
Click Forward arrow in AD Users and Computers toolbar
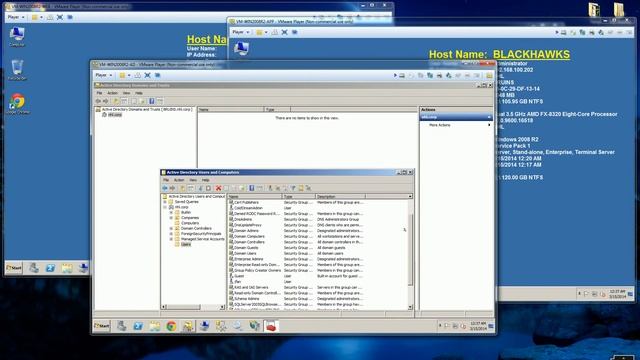pos(172,188)
